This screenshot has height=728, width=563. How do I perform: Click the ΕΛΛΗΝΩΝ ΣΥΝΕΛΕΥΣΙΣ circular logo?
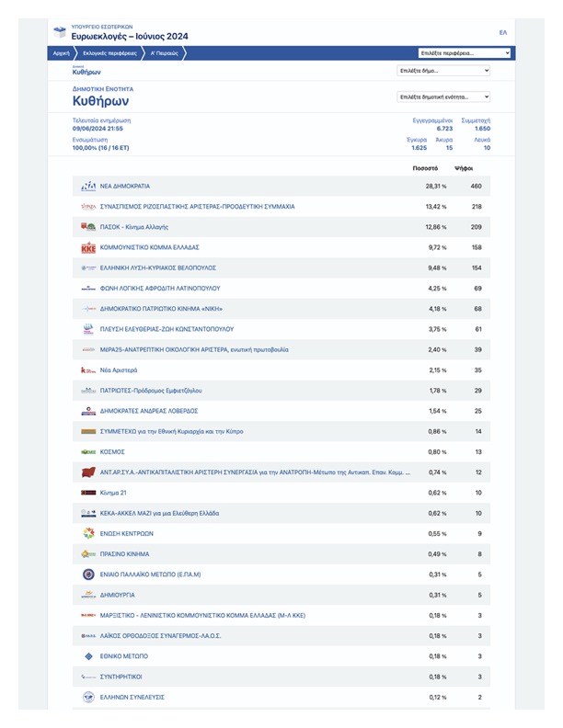(x=88, y=698)
